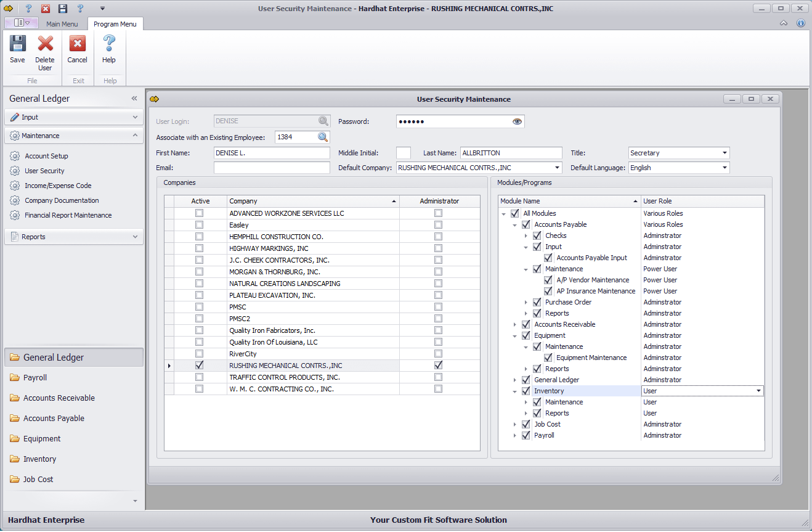Click the Cancel icon in the ribbon

pyautogui.click(x=77, y=49)
